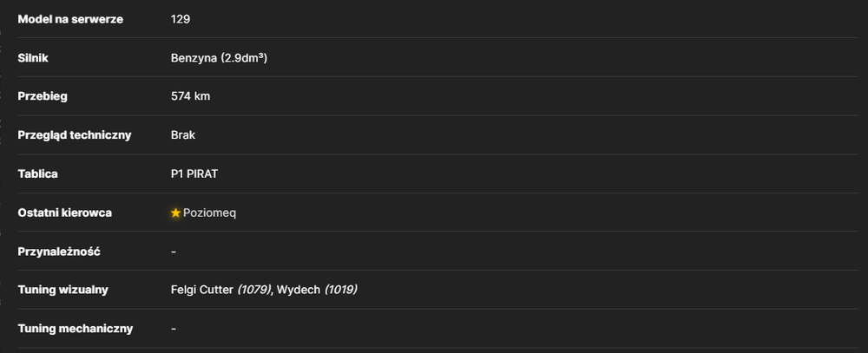Viewport: 868px width, 353px height.
Task: Click the Tablica row label
Action: [x=37, y=174]
